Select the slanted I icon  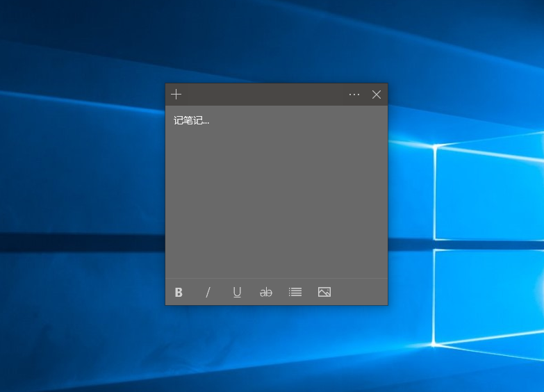tap(208, 293)
